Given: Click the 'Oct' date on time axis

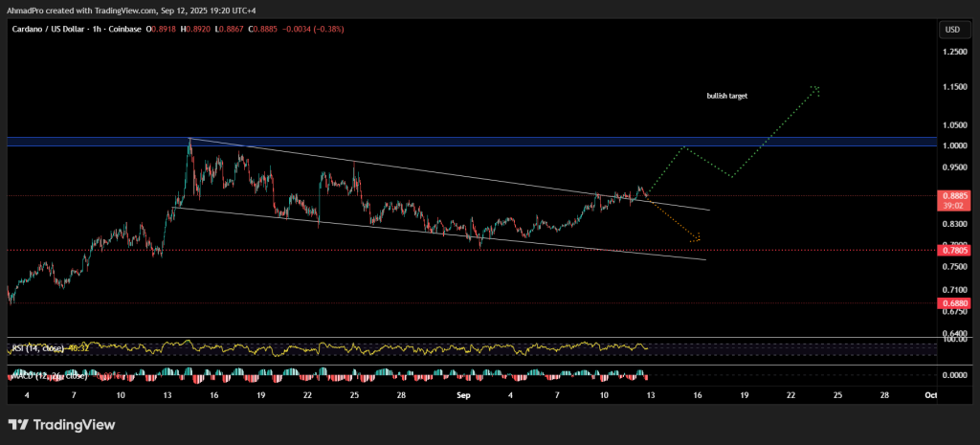Looking at the screenshot, I should coord(930,394).
